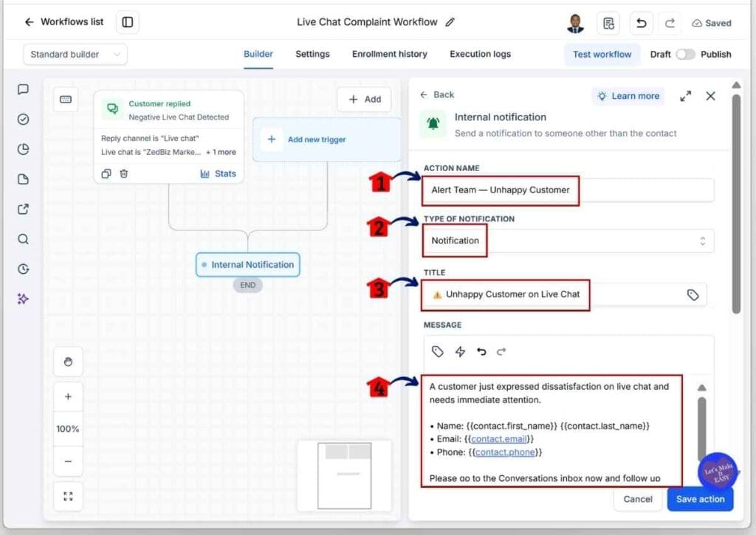Open the search magnifier sidebar icon

tap(23, 239)
